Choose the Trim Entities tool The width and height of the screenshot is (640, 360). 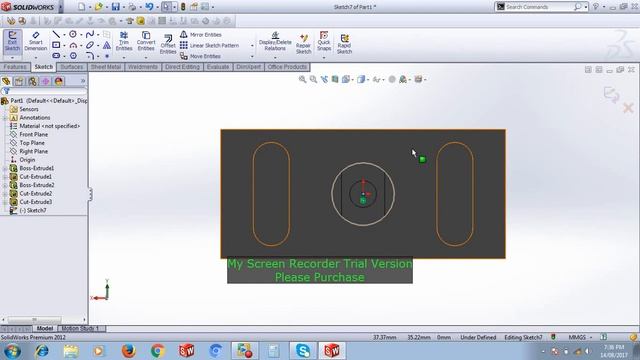(124, 41)
